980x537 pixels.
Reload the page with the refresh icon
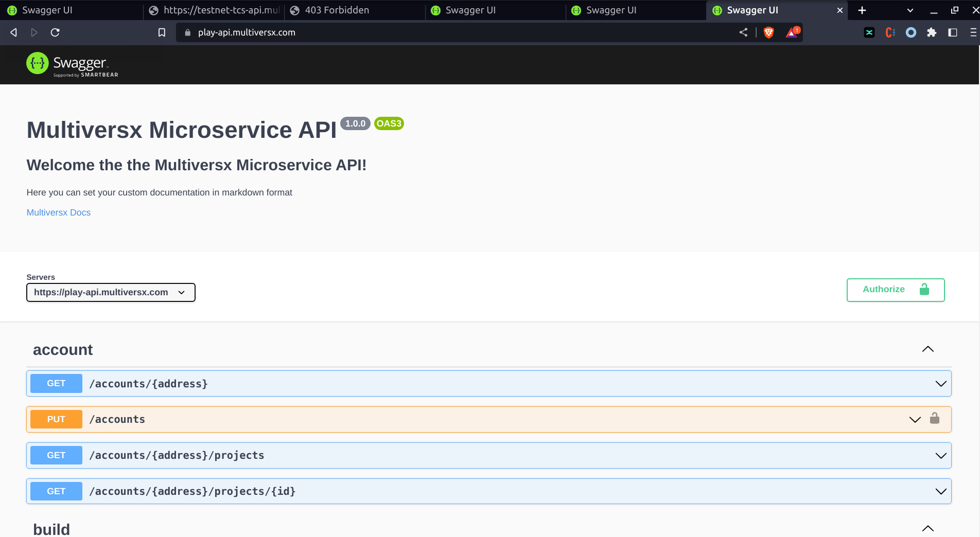click(x=55, y=32)
